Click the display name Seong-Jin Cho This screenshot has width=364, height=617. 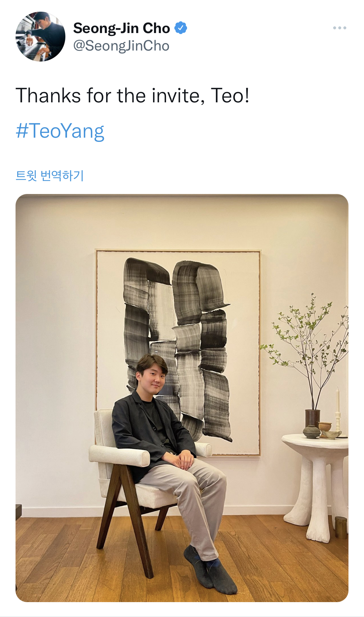(121, 29)
